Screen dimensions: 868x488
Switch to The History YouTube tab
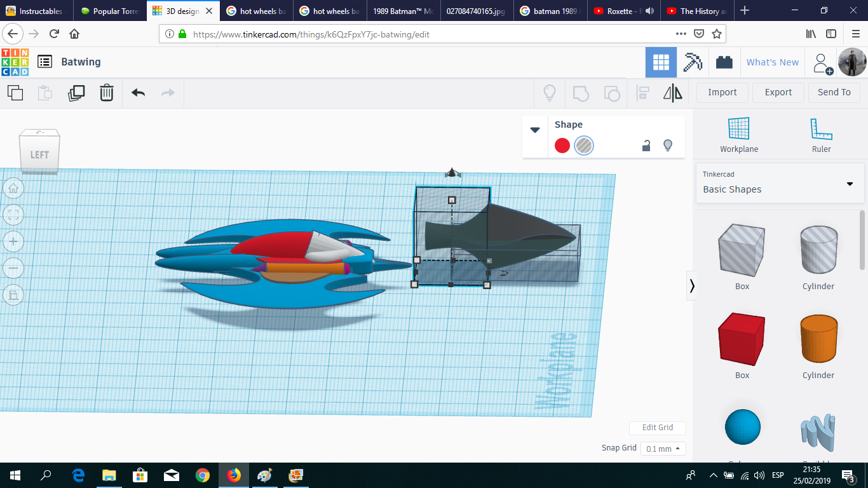696,11
